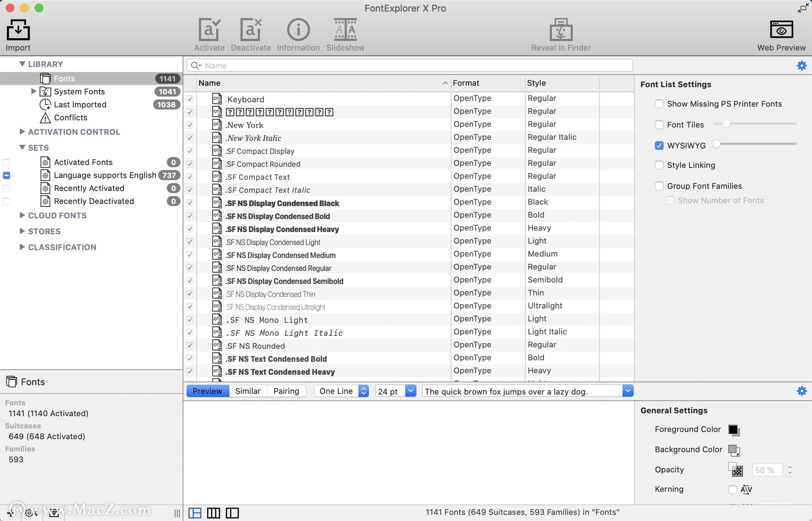Select the .SF NS Mono Light font row

409,320
